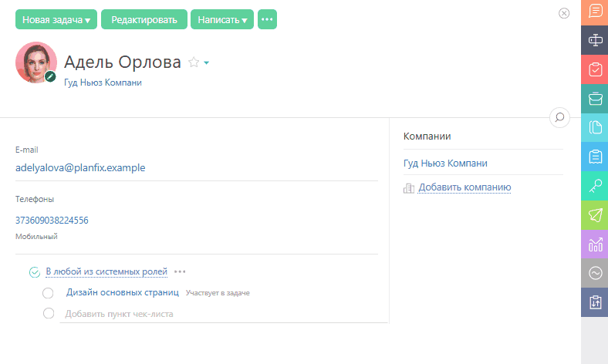Image resolution: width=608 pixels, height=364 pixels.
Task: Open the red tasks clipboard-check sidebar icon
Action: point(594,69)
